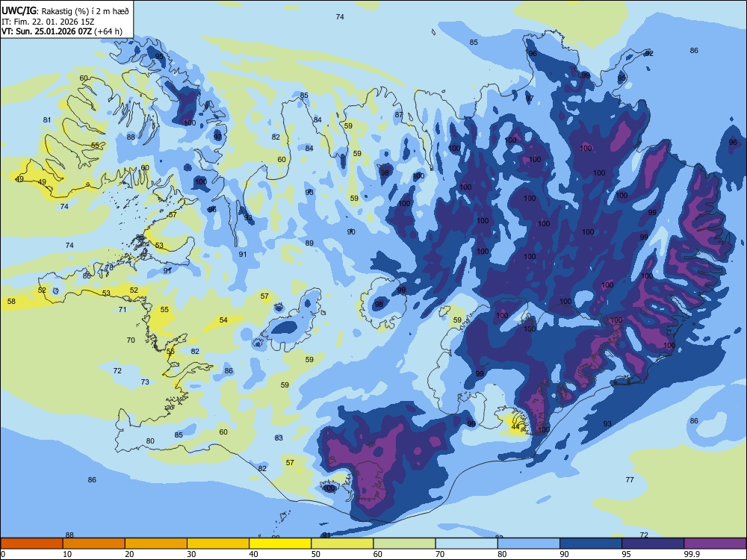Select the 30–40 legend color segment

pyautogui.click(x=218, y=544)
